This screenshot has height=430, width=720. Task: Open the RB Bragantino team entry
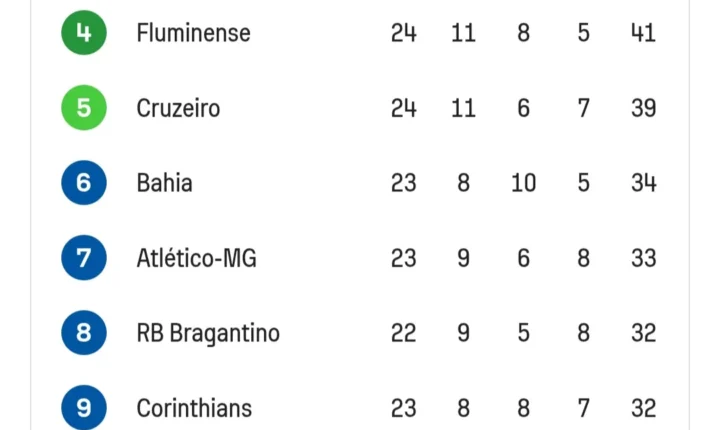point(208,334)
